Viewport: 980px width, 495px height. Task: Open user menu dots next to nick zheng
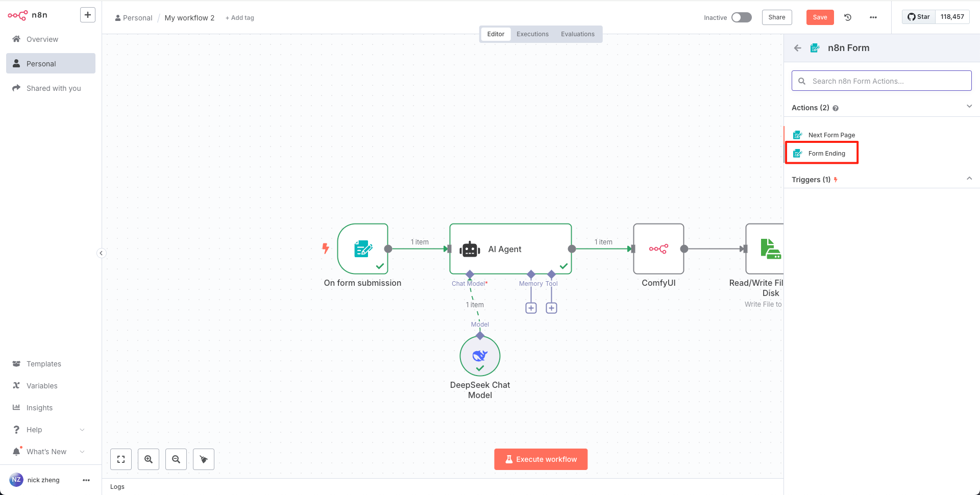(86, 480)
